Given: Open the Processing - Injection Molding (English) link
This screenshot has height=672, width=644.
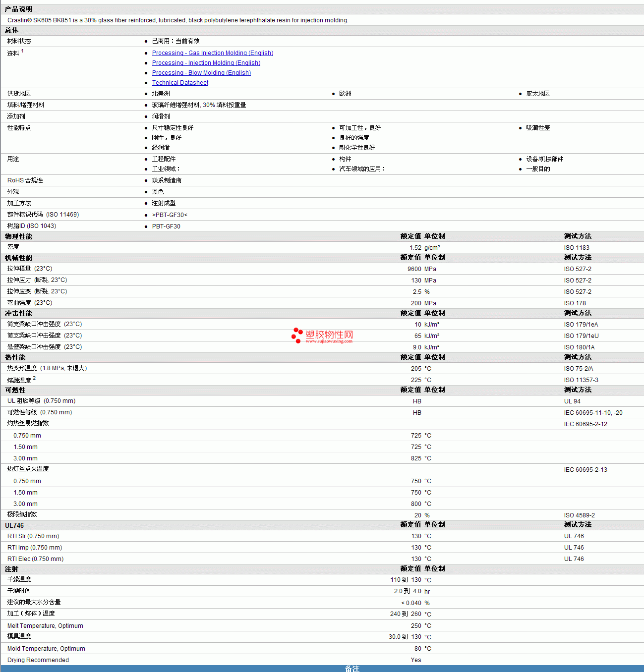Looking at the screenshot, I should (x=206, y=63).
